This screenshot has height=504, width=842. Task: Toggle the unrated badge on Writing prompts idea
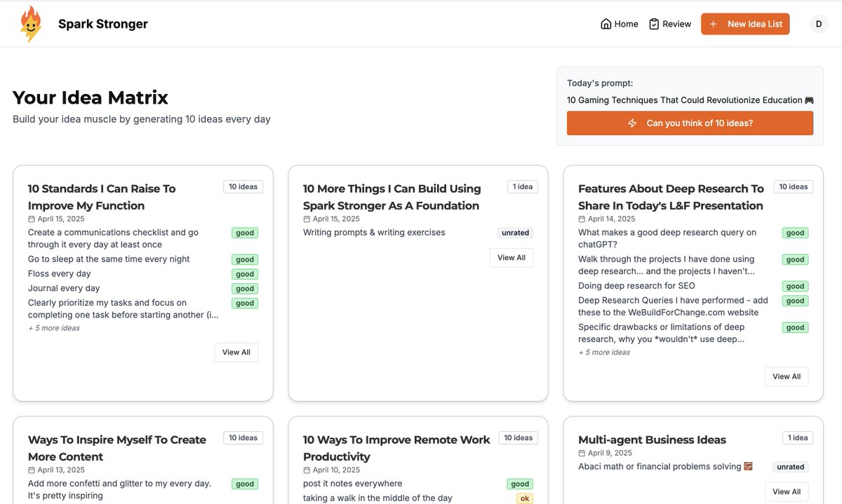pyautogui.click(x=514, y=232)
